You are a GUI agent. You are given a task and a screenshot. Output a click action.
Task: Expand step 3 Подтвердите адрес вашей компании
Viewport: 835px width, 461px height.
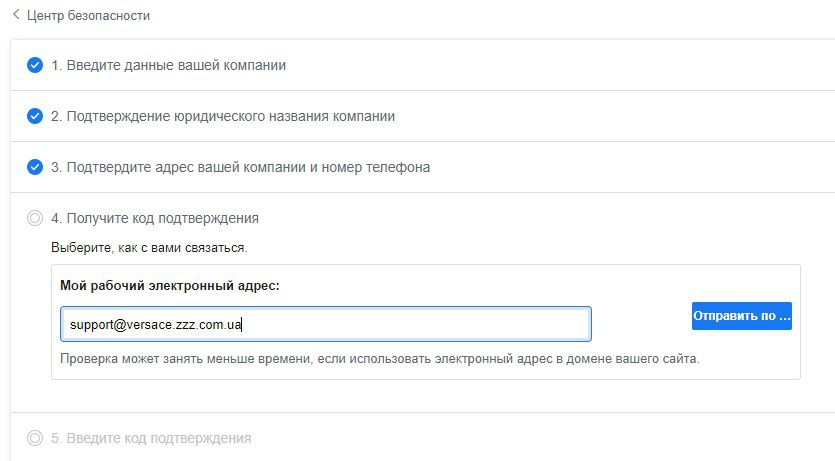click(x=241, y=167)
